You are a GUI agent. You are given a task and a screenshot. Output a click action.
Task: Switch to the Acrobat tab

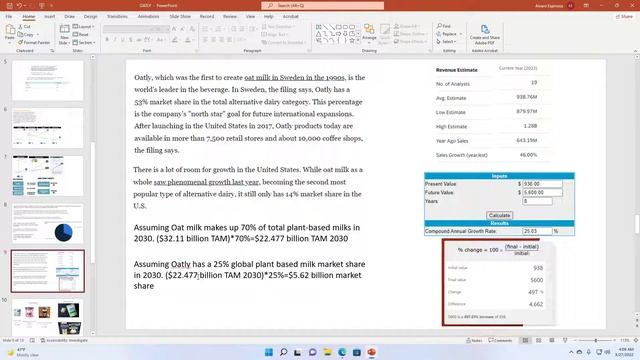coord(291,16)
